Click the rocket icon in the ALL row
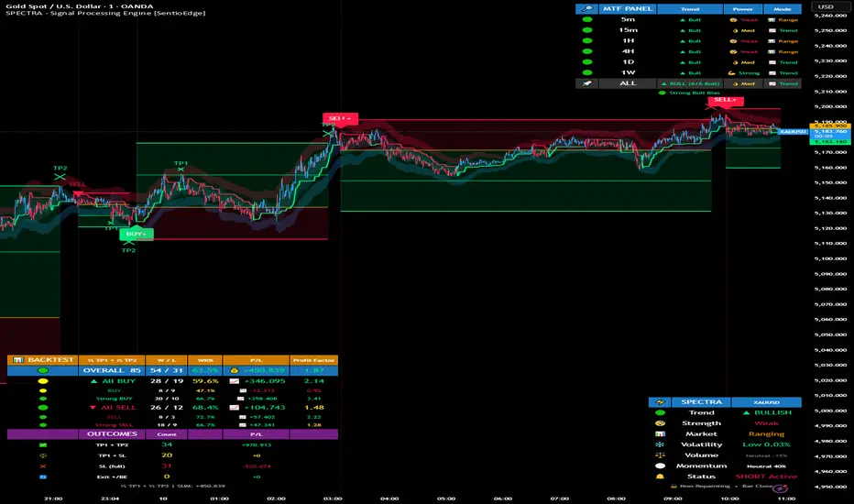Screen dimensions: 854x504 [x=586, y=83]
